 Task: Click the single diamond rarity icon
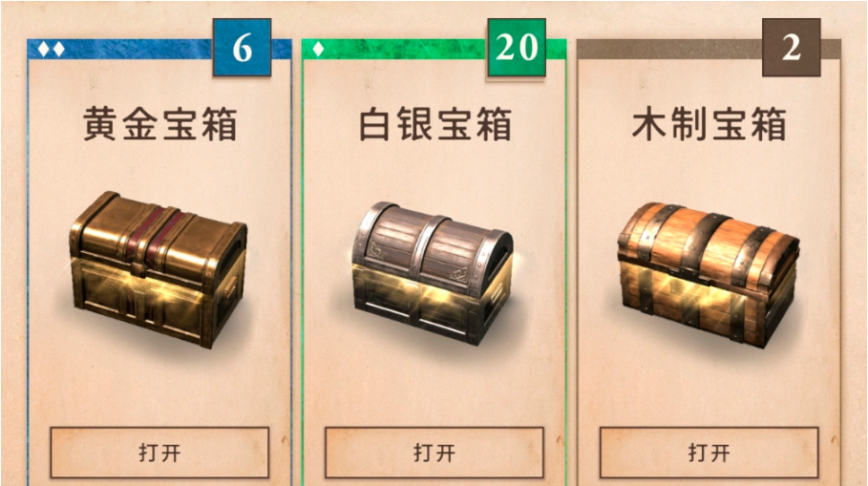pyautogui.click(x=318, y=50)
